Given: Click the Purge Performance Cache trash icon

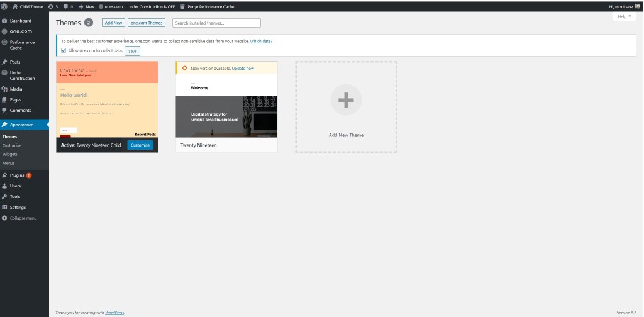Looking at the screenshot, I should (x=182, y=6).
